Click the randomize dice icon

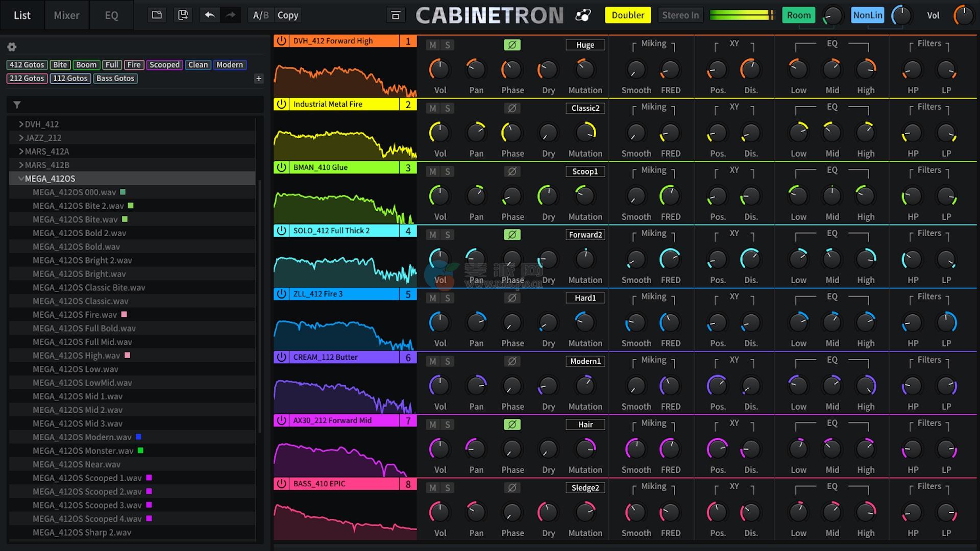(583, 15)
